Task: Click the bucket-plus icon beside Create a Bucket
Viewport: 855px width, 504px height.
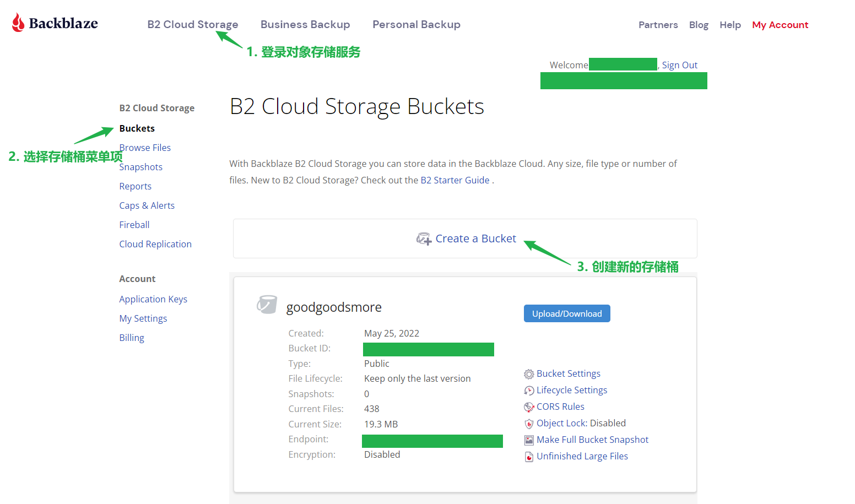Action: click(424, 239)
